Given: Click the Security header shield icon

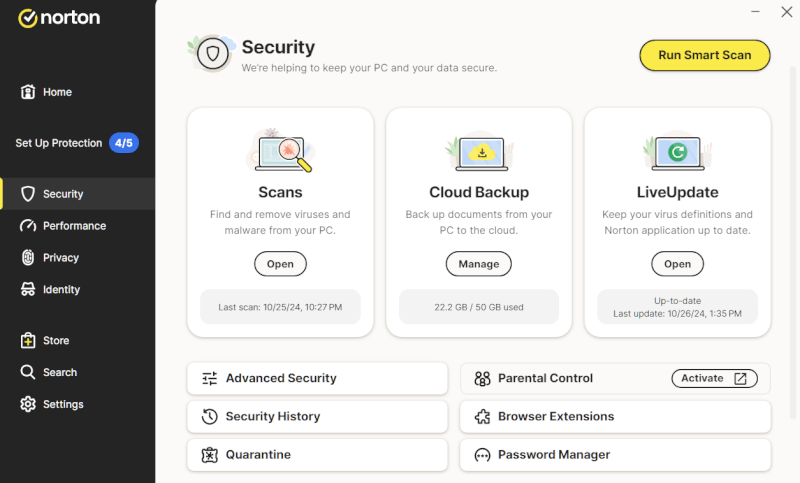Looking at the screenshot, I should (213, 54).
